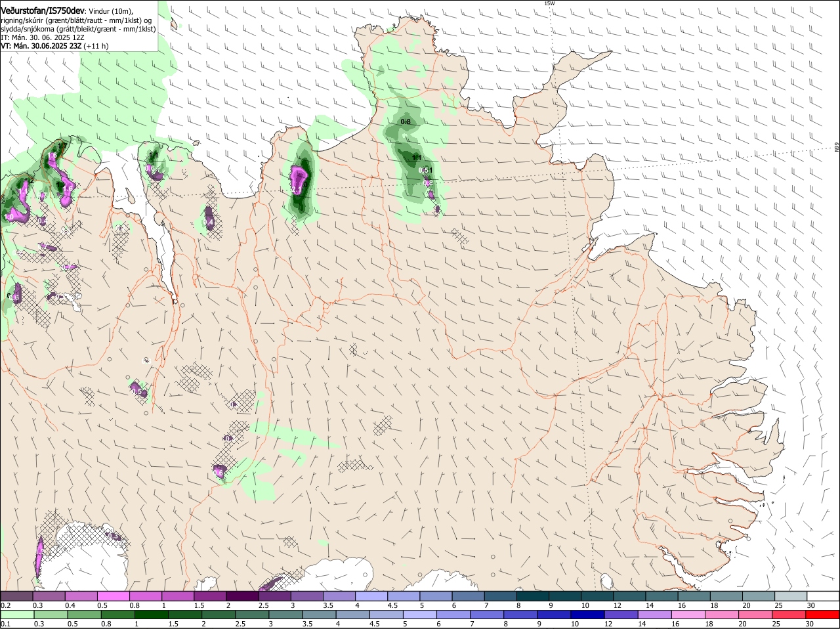This screenshot has height=629, width=840.
Task: Pick the pale green 0.1 swatch in the lower rain legend
Action: point(16,615)
